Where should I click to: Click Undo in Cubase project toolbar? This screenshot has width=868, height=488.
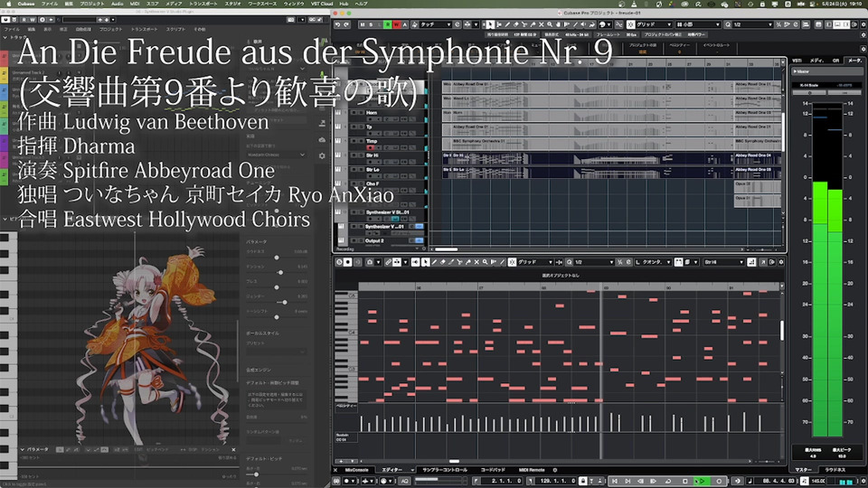point(337,25)
